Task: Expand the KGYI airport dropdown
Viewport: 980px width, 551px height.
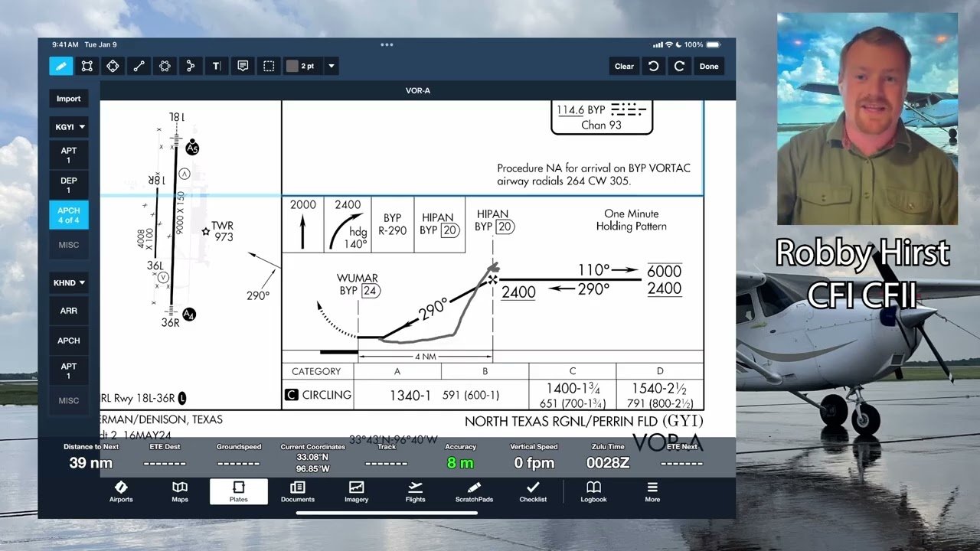Action: pos(69,127)
